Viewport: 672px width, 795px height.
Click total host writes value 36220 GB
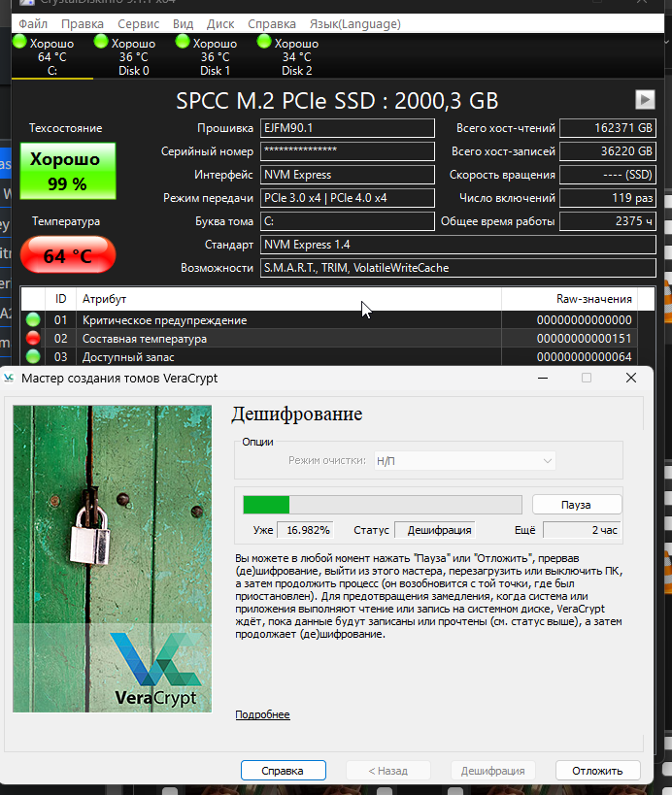[x=608, y=151]
